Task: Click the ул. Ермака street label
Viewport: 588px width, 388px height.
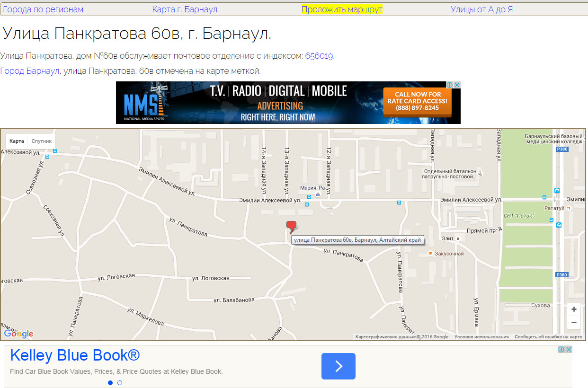Action: click(x=476, y=312)
